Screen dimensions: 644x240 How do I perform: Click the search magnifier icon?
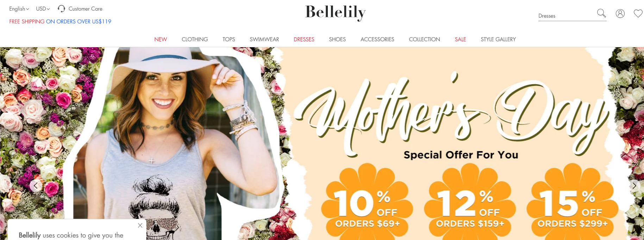coord(601,13)
